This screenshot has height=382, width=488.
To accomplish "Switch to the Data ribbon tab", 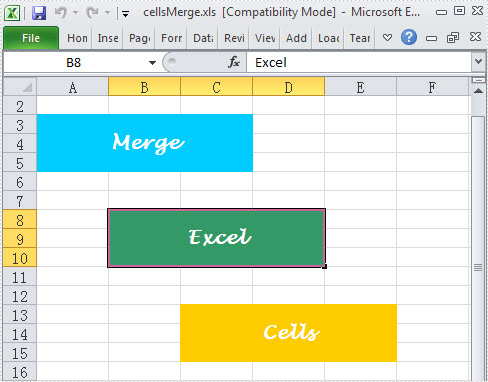I will 203,38.
